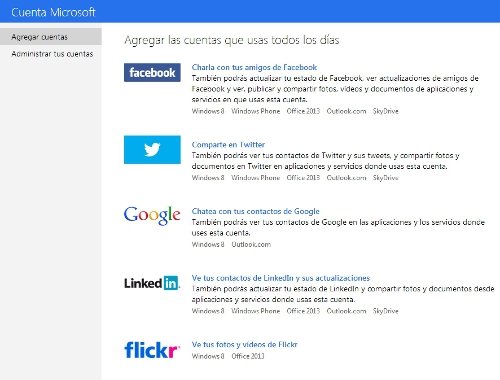Click the LinkedIn logo
The height and width of the screenshot is (380, 500).
pos(152,283)
